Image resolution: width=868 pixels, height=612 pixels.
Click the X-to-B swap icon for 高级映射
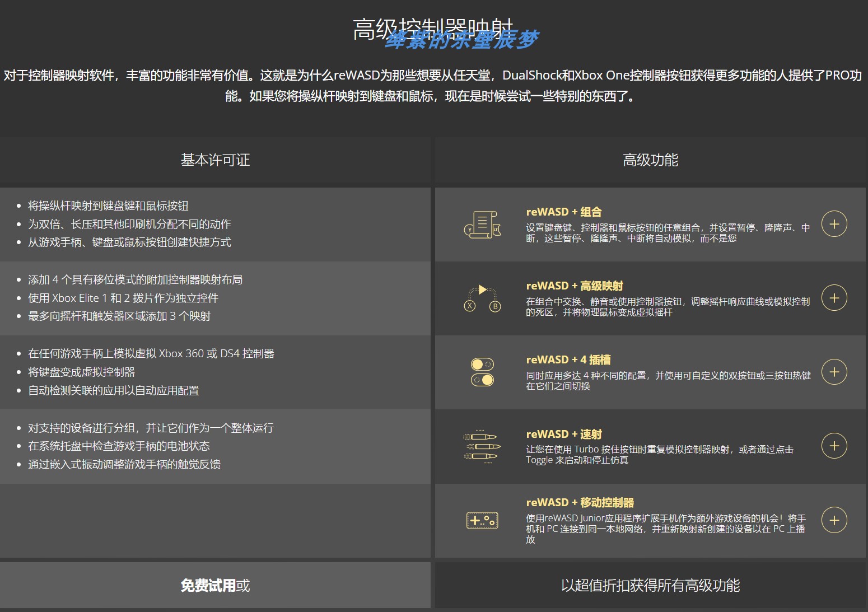482,298
